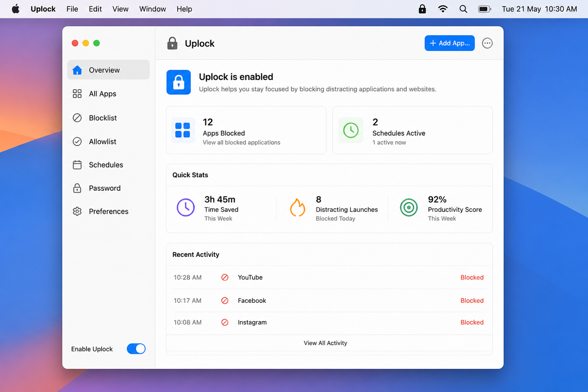Open the Edit menu
Screen dimensions: 588x392
[x=95, y=9]
